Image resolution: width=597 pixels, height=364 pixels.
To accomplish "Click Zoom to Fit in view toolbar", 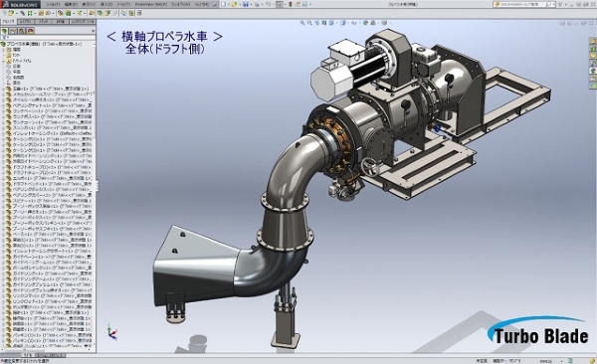I will coord(302,23).
